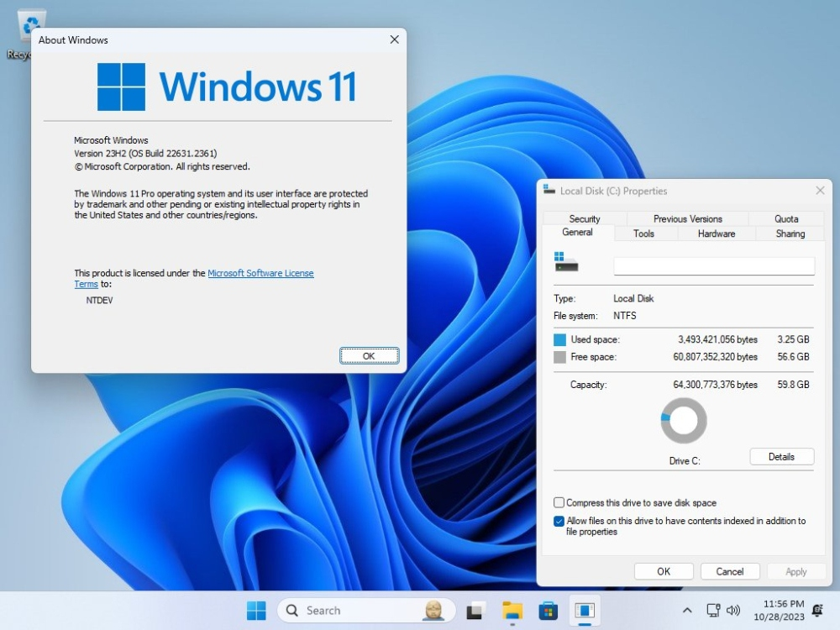
Task: Click the drive icon on the General tab
Action: [x=565, y=264]
